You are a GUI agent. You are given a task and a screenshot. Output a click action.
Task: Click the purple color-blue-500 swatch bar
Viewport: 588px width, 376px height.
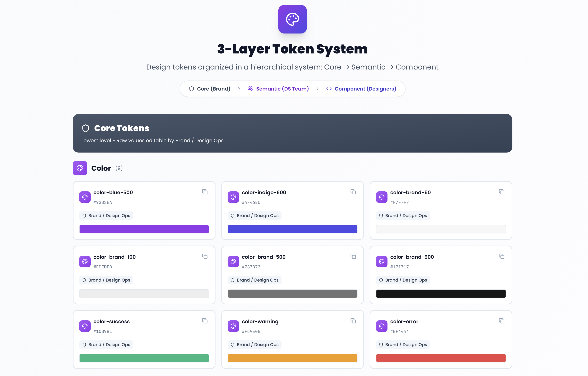point(144,229)
